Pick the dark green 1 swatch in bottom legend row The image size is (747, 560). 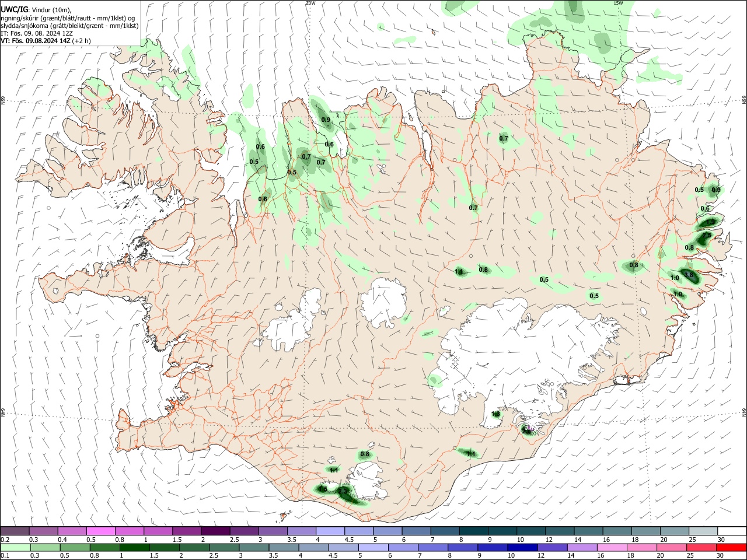click(134, 548)
